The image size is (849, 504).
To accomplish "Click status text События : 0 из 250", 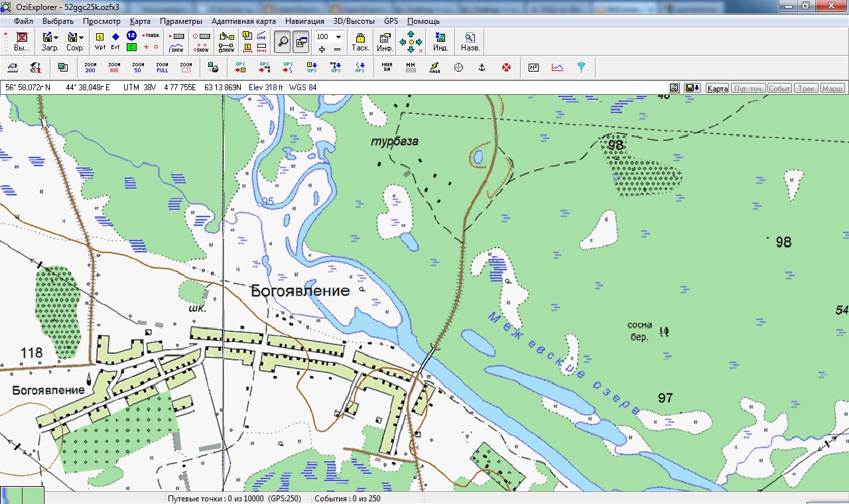I will 348,499.
